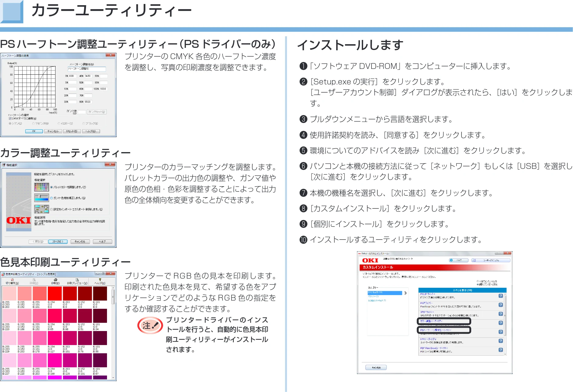Viewport: 573px width, 392px height.
Task: Select 個別にインストールする radio option
Action: tap(478, 284)
